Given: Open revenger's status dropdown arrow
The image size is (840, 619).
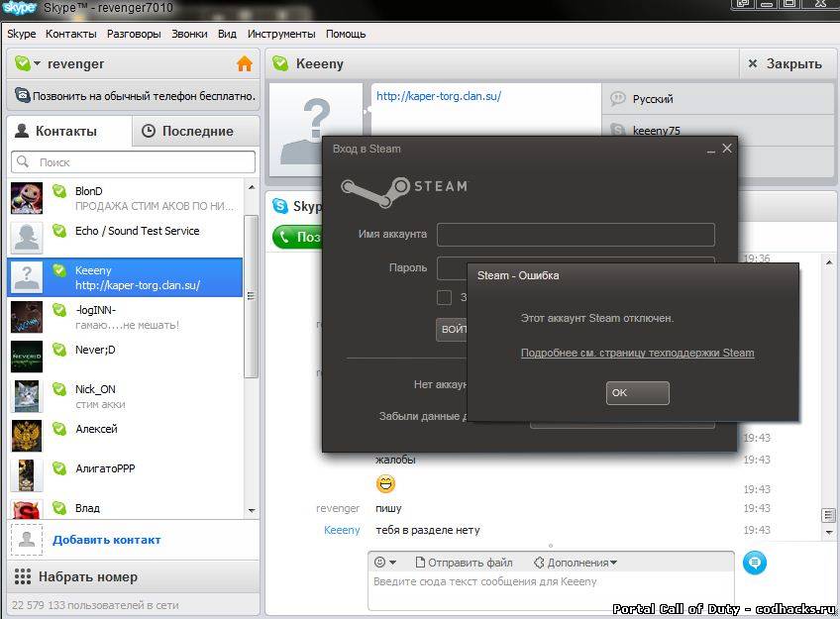Looking at the screenshot, I should [x=37, y=63].
